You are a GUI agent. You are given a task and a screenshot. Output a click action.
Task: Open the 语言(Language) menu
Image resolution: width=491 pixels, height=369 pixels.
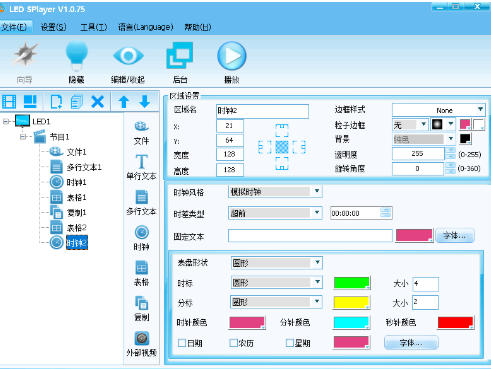[x=146, y=27]
